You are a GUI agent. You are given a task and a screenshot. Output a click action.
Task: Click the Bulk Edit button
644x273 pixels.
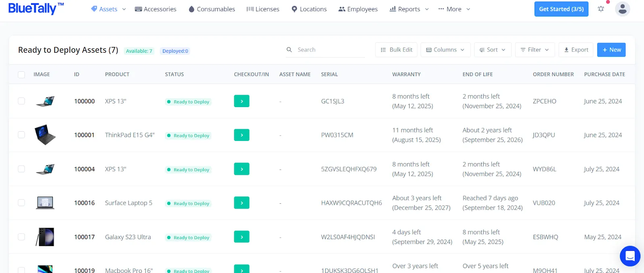click(x=396, y=50)
